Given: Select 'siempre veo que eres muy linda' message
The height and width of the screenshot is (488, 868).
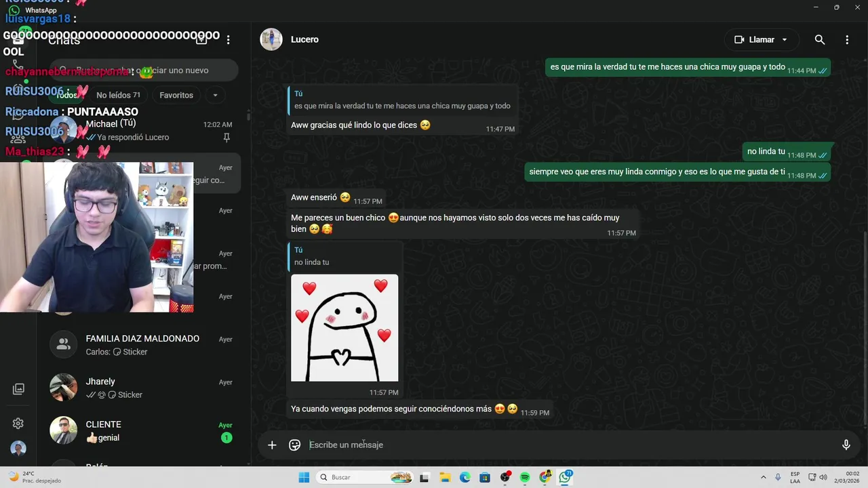Looking at the screenshot, I should pos(657,172).
